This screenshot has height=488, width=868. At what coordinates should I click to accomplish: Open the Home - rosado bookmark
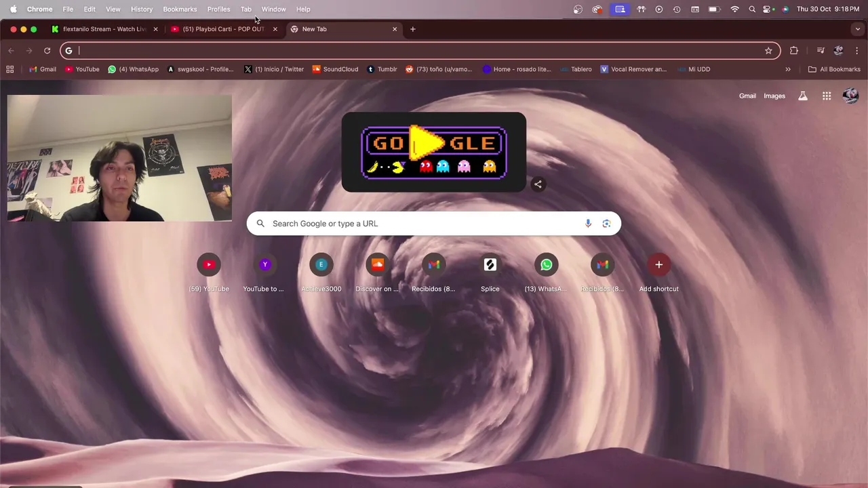click(x=517, y=69)
